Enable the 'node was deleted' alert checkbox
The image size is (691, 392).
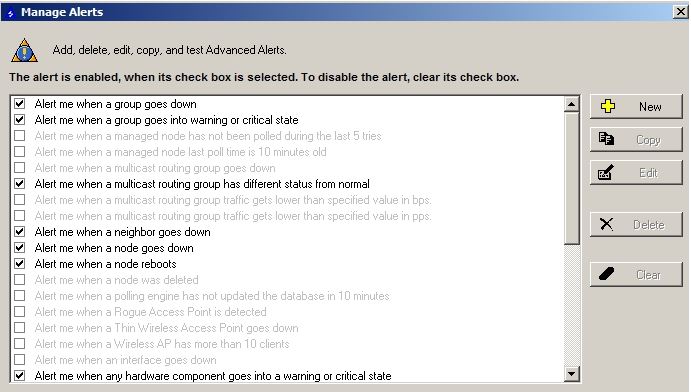pyautogui.click(x=19, y=279)
